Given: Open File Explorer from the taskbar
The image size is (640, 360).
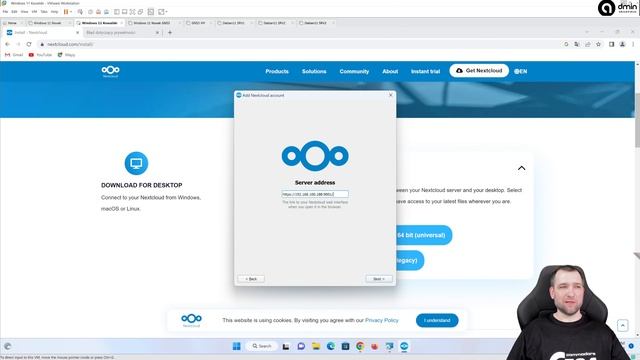Looking at the screenshot, I should click(316, 346).
